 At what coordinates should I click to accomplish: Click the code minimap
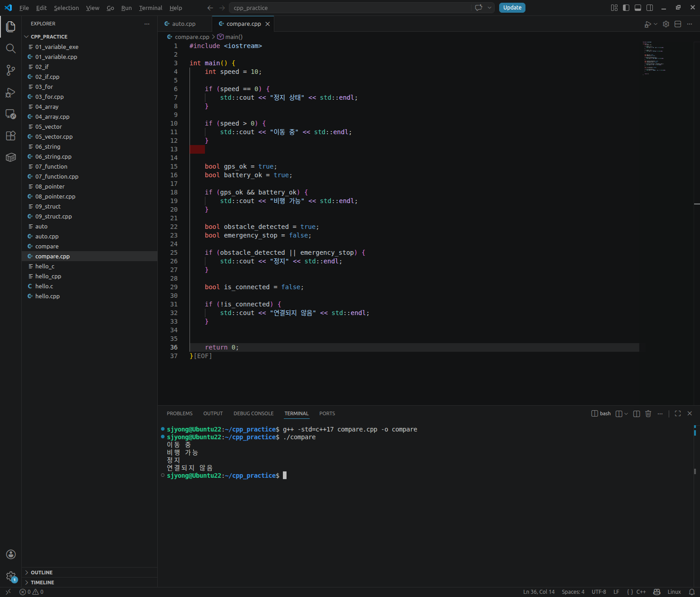point(654,58)
